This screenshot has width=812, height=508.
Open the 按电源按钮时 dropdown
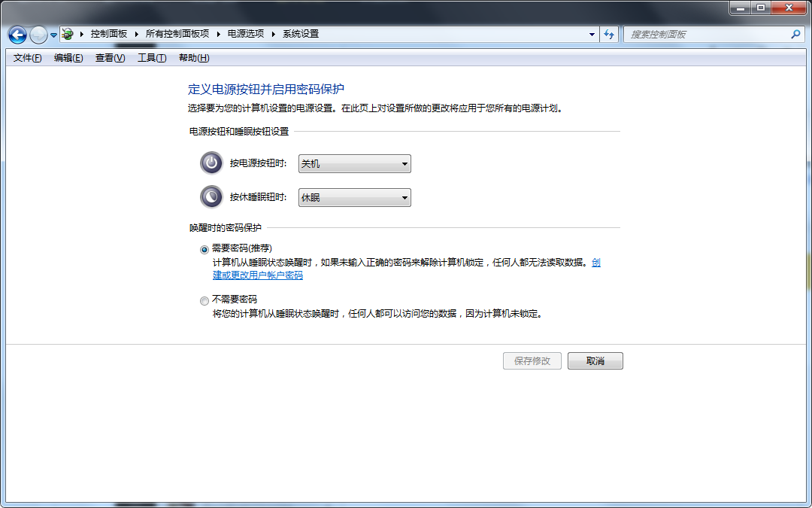click(354, 163)
